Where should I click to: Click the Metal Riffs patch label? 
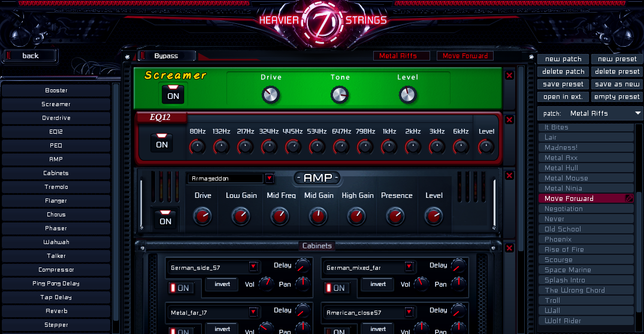pyautogui.click(x=401, y=56)
